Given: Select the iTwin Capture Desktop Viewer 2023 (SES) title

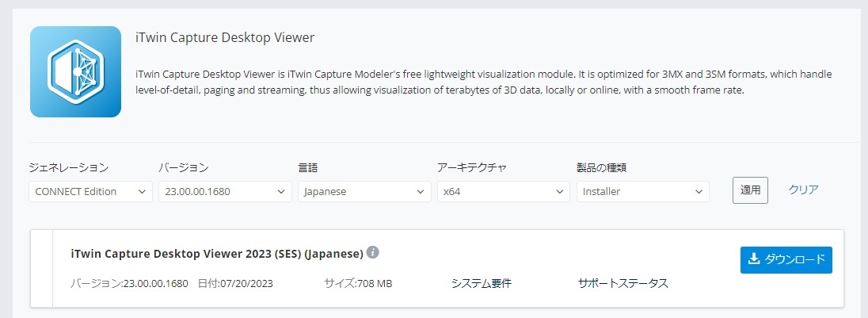Looking at the screenshot, I should 217,255.
